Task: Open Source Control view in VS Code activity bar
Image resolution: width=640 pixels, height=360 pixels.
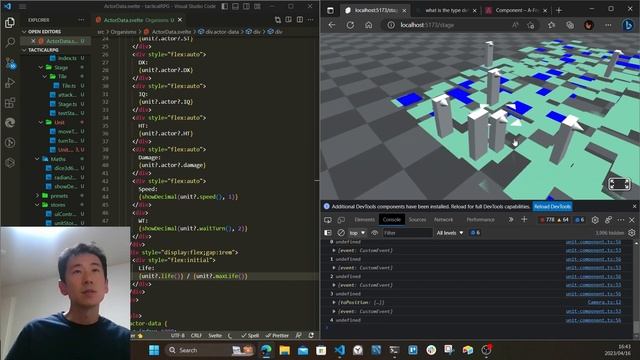Action: (x=10, y=63)
